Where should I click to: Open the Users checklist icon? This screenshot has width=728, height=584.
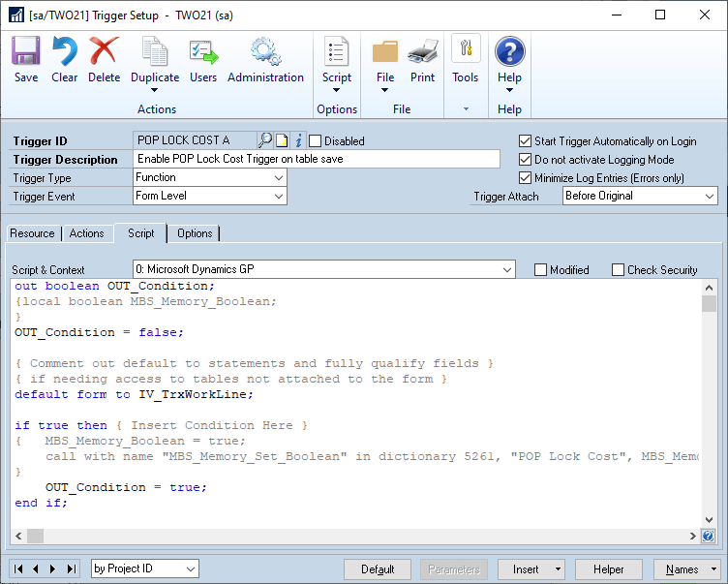coord(203,50)
